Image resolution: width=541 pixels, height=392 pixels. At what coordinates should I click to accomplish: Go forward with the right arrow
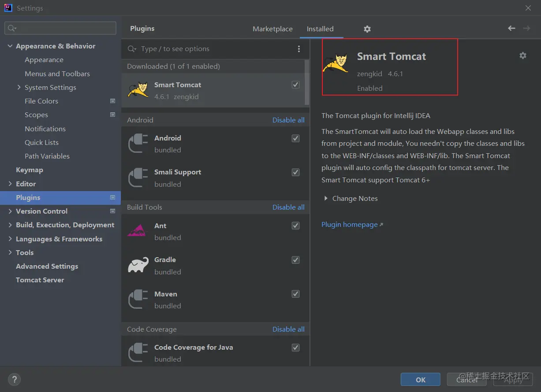tap(526, 28)
